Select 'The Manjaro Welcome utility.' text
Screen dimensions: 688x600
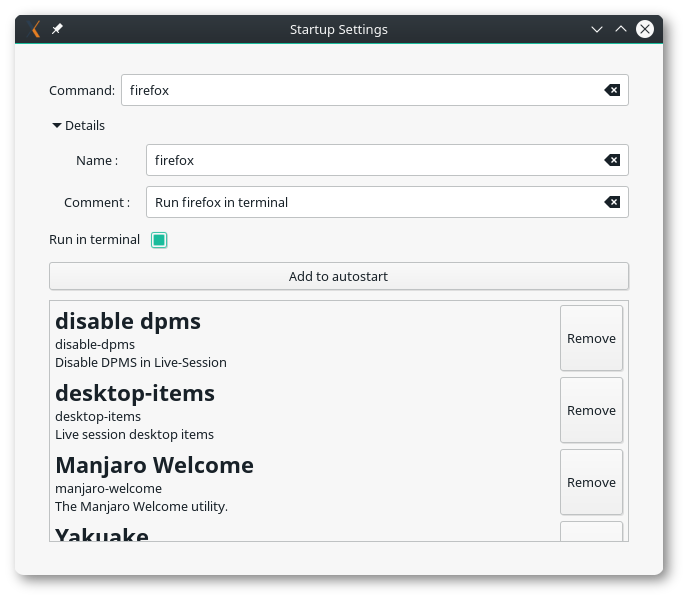click(x=141, y=507)
